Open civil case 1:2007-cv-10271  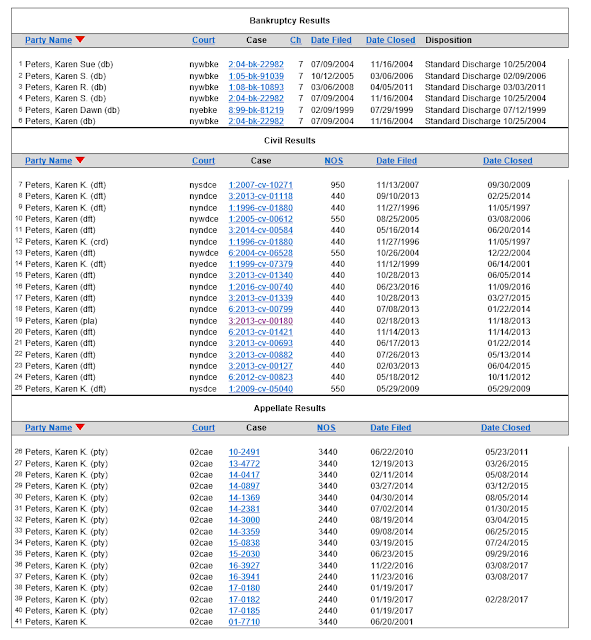coord(260,185)
